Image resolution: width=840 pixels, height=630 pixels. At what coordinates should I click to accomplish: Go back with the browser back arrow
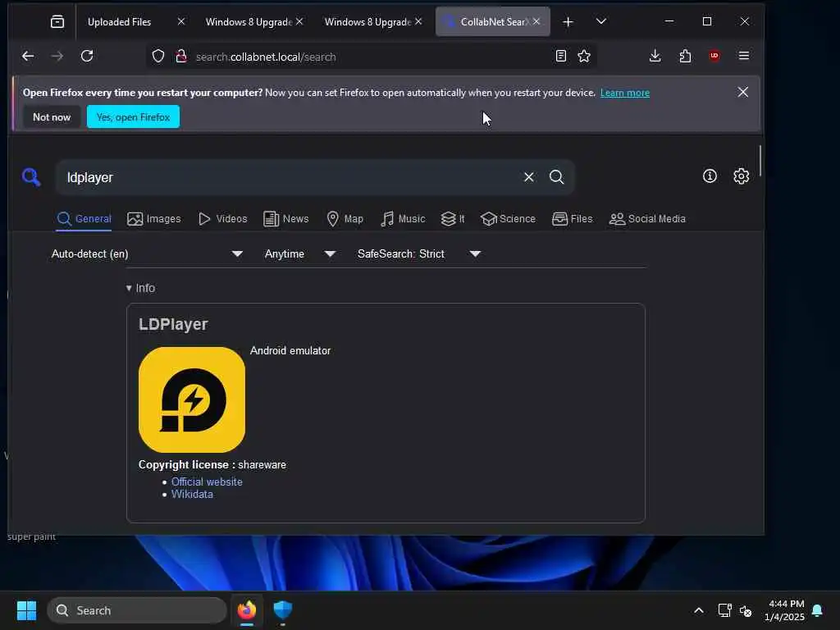28,56
